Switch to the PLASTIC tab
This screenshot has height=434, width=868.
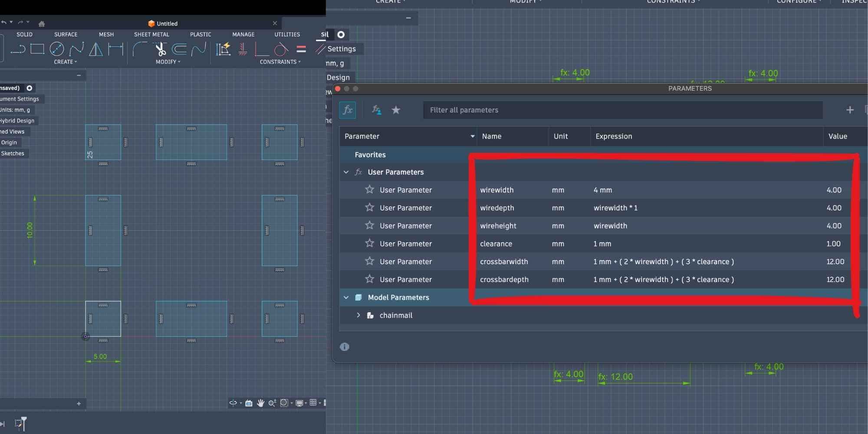click(x=201, y=34)
